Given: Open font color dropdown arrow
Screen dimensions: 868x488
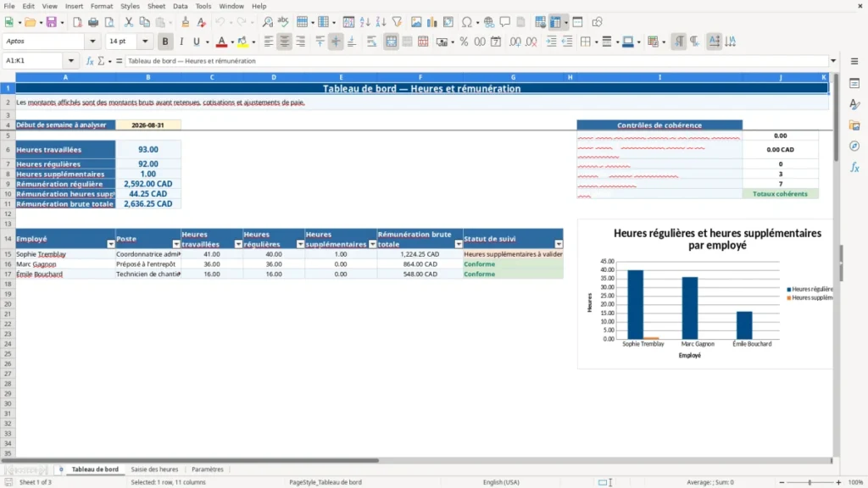Looking at the screenshot, I should click(232, 42).
